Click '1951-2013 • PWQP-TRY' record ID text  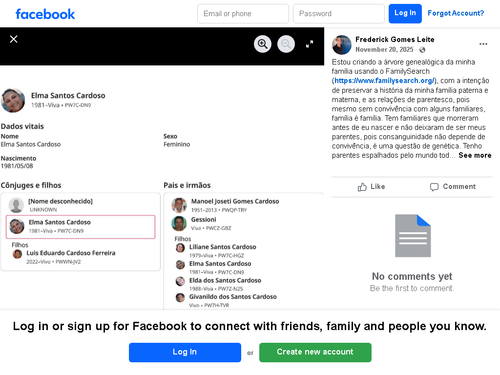click(219, 210)
